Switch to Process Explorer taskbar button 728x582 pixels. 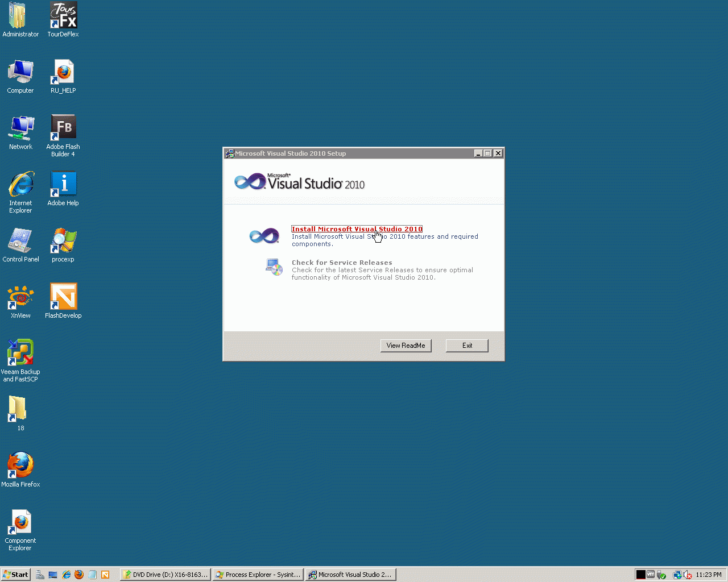point(258,575)
